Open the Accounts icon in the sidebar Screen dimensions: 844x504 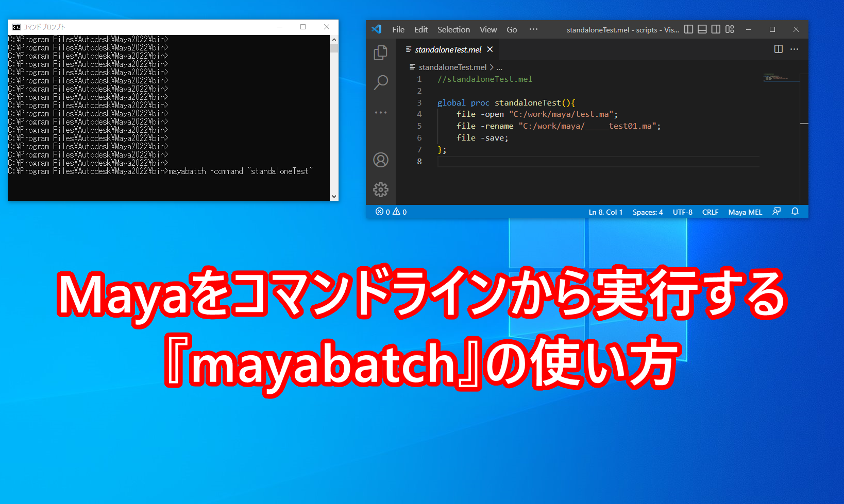(x=381, y=160)
